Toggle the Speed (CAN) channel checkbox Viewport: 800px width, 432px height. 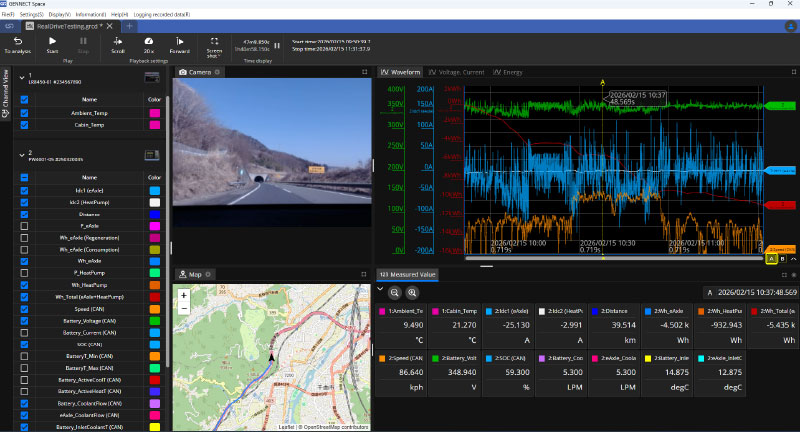pos(24,309)
